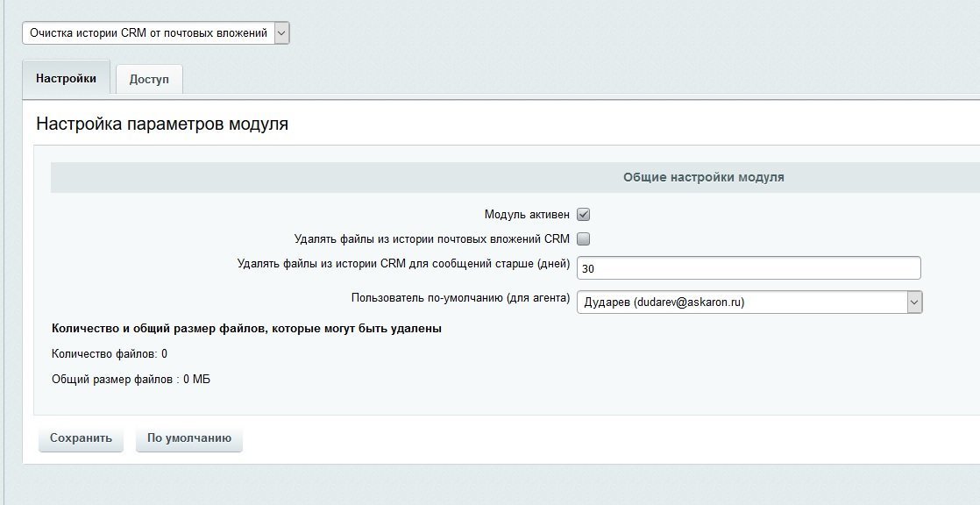The height and width of the screenshot is (505, 980).
Task: Click the arrow of the Дударев user dropdown
Action: (914, 302)
